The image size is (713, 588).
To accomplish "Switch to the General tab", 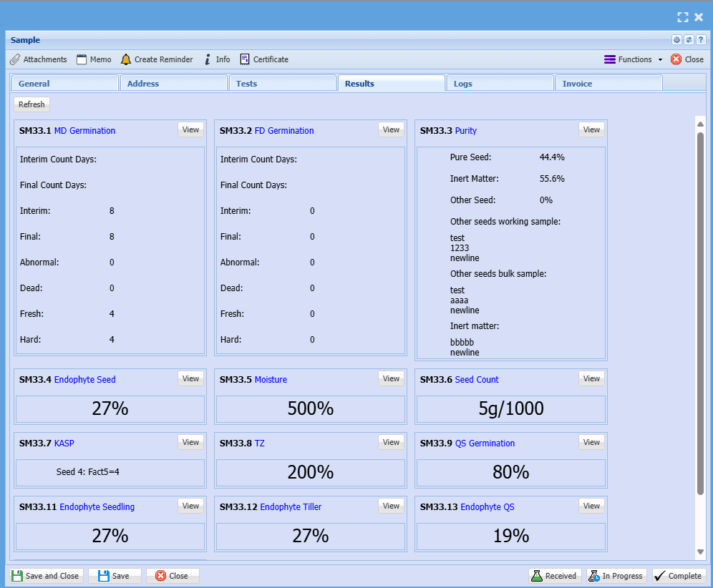I will (x=64, y=84).
